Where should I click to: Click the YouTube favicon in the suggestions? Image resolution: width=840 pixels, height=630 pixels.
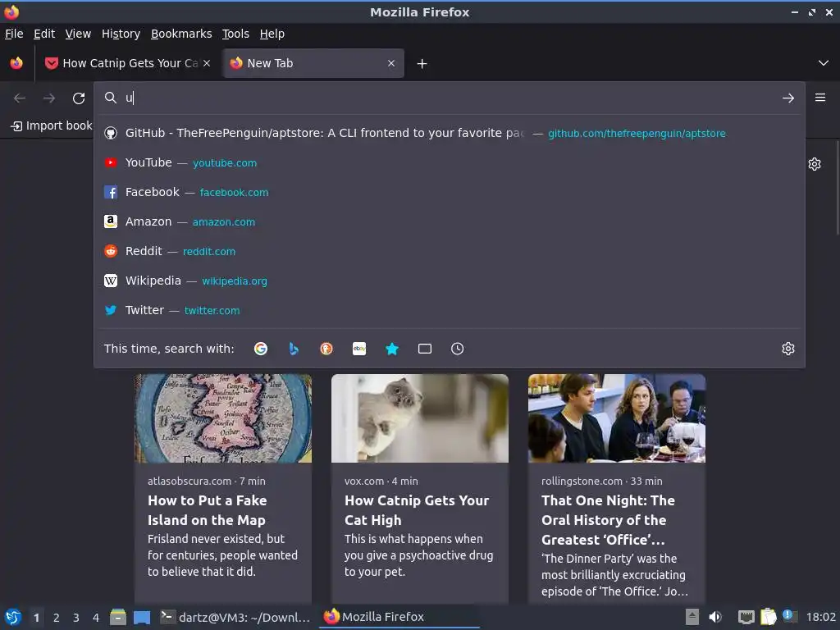click(111, 162)
